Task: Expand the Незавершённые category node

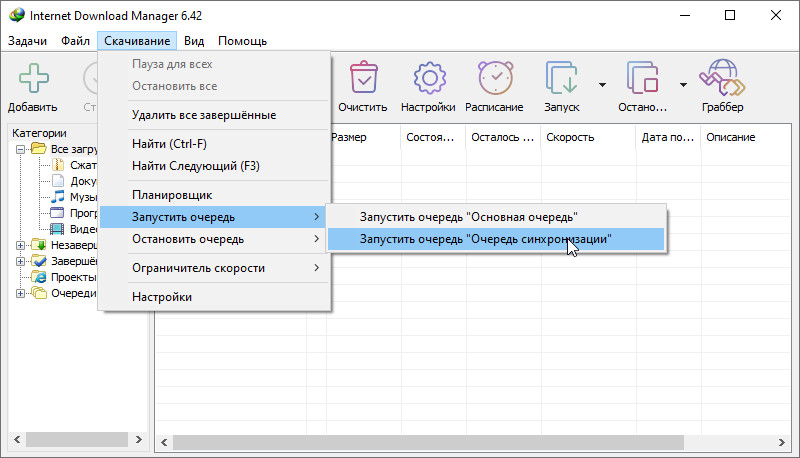Action: 22,245
